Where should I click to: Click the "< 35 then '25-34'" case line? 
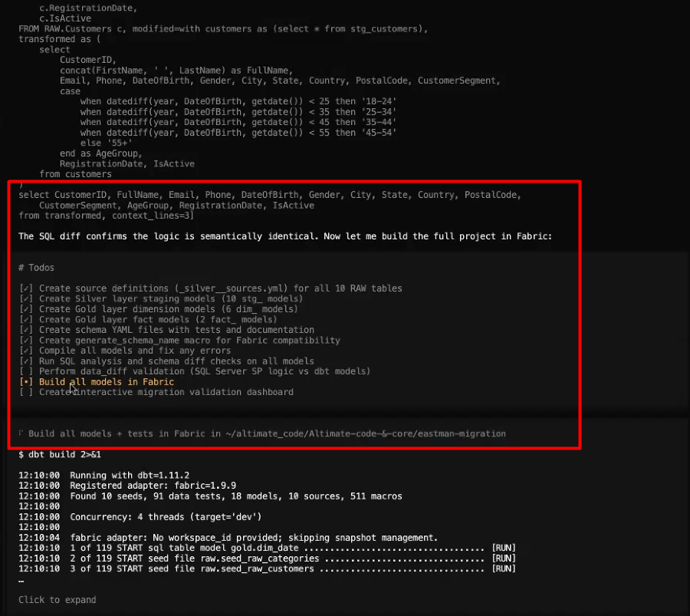tap(238, 112)
